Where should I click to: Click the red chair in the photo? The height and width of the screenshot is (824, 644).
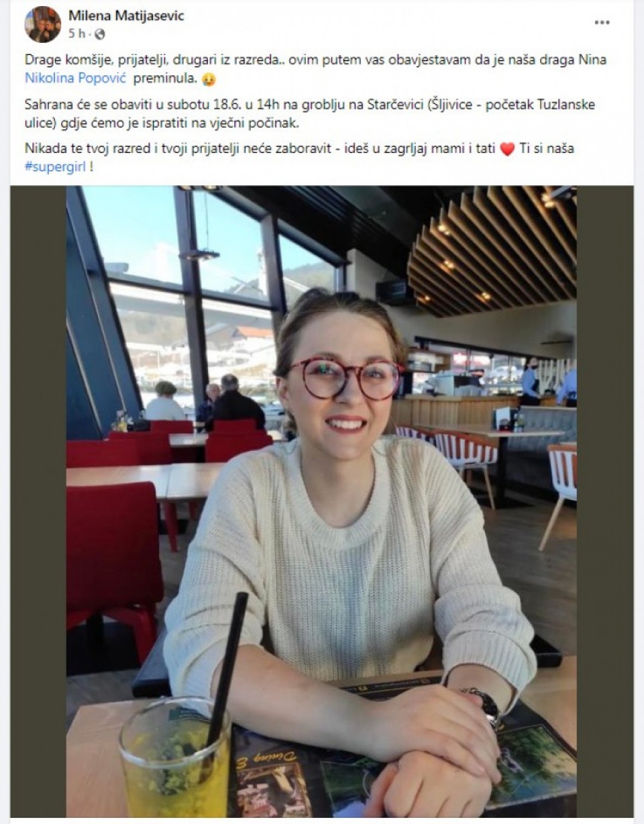tap(114, 558)
